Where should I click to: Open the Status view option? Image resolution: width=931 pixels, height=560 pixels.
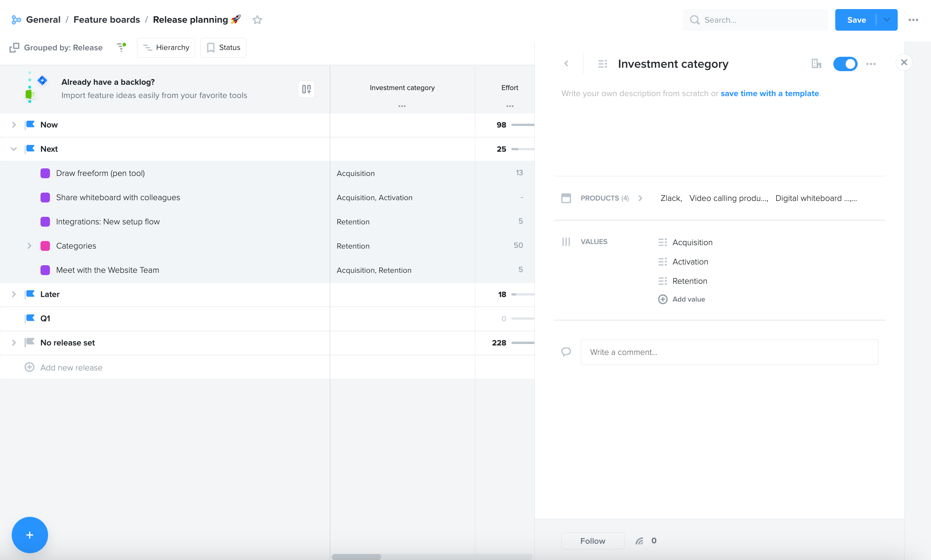223,47
